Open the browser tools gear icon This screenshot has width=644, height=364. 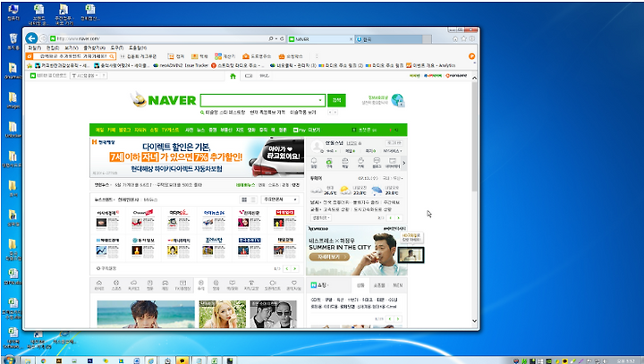point(472,38)
